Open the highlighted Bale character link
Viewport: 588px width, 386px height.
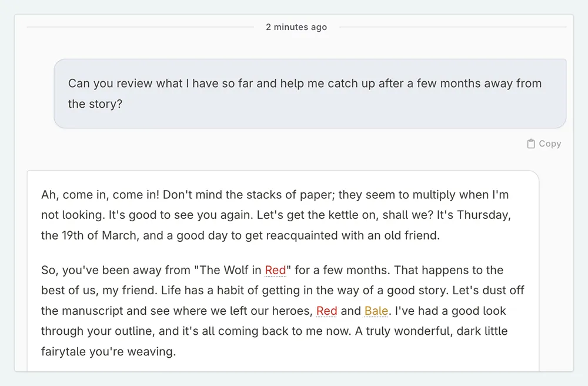pyautogui.click(x=376, y=311)
